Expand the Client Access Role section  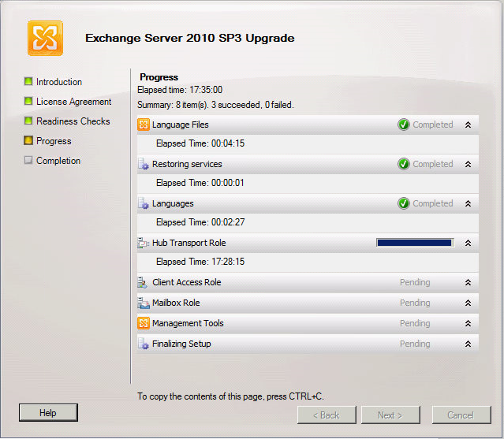tap(468, 283)
